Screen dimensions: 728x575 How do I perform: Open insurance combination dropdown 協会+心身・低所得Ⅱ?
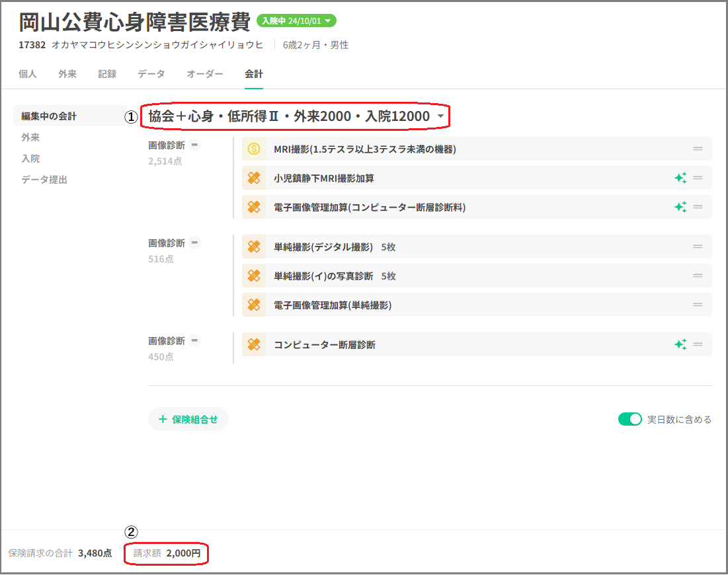pyautogui.click(x=296, y=116)
